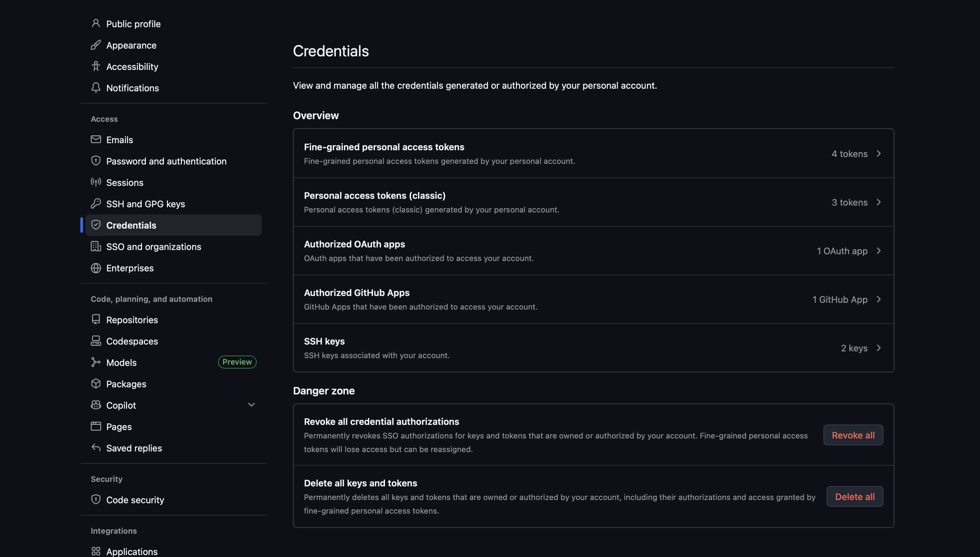Click the Sessions broadcast icon

click(x=96, y=182)
